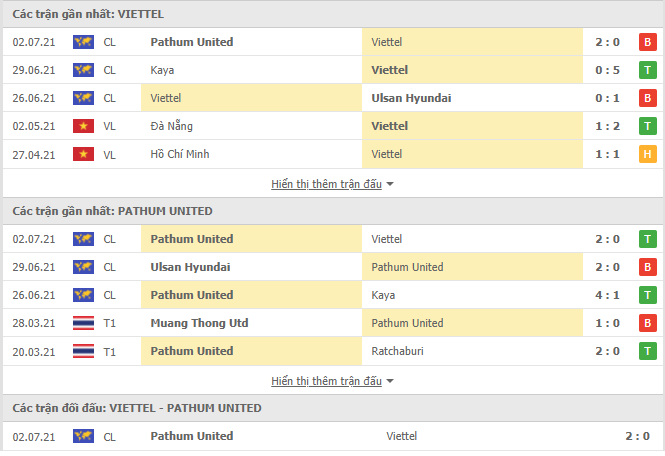The height and width of the screenshot is (456, 665).
Task: Click the Thailand flag icon for Muang Thong Utd match
Action: click(x=83, y=323)
